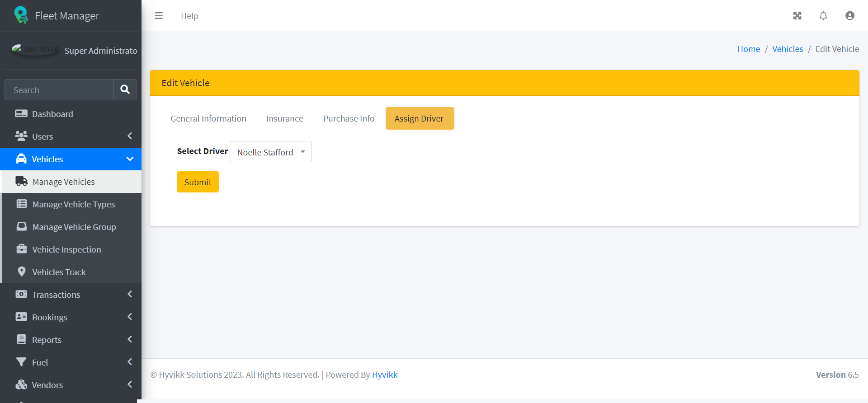Focus the sidebar Search input field
The image size is (868, 403).
[x=59, y=90]
